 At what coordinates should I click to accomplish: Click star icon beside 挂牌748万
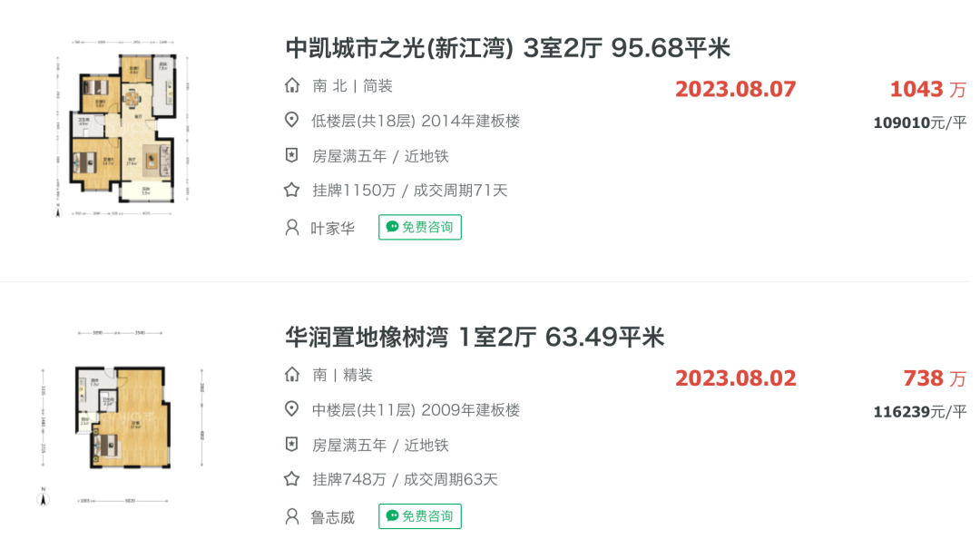pyautogui.click(x=292, y=479)
